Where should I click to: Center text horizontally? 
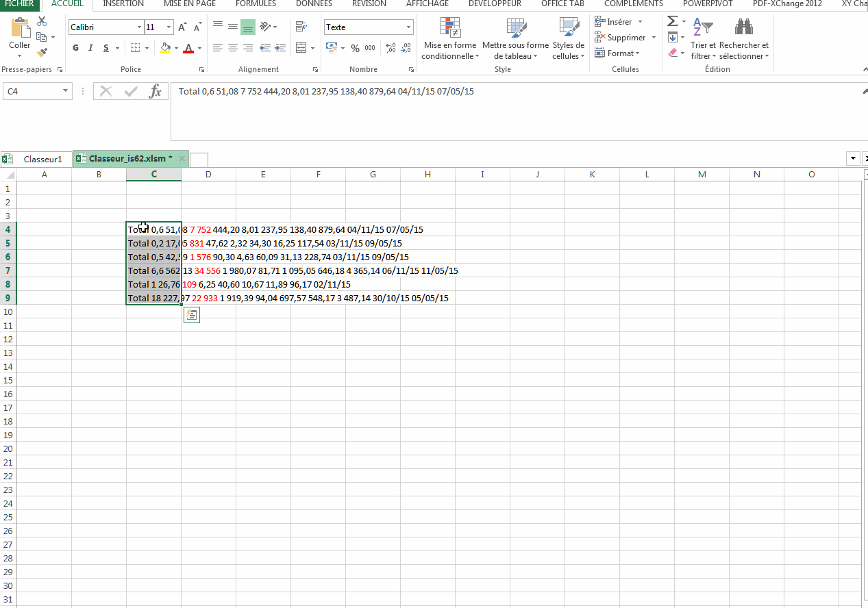[233, 48]
